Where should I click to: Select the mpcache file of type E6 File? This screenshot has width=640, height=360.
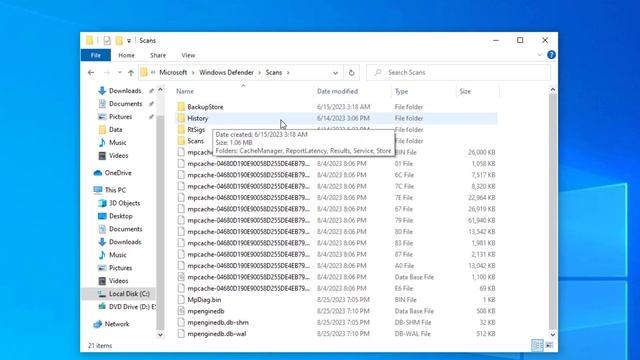tap(337, 288)
